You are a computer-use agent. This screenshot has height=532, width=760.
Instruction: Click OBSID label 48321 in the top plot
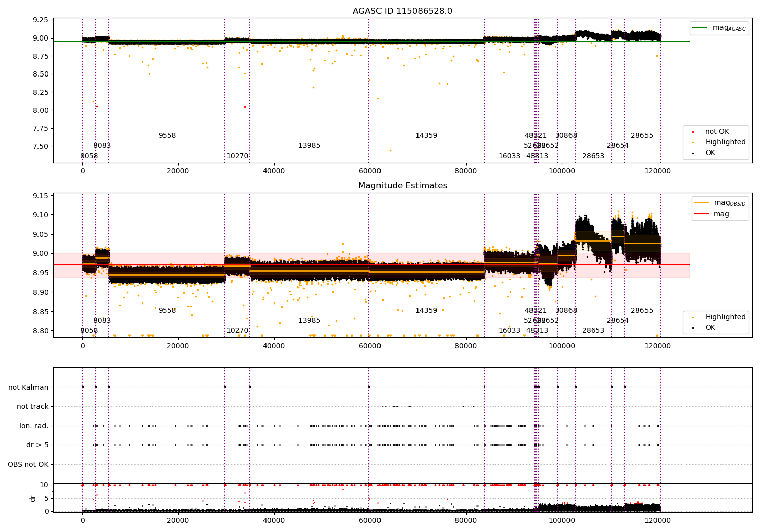point(536,136)
